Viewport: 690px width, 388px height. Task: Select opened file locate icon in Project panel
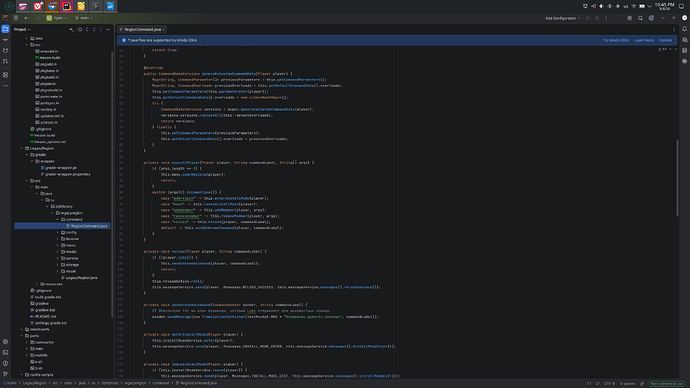80,29
